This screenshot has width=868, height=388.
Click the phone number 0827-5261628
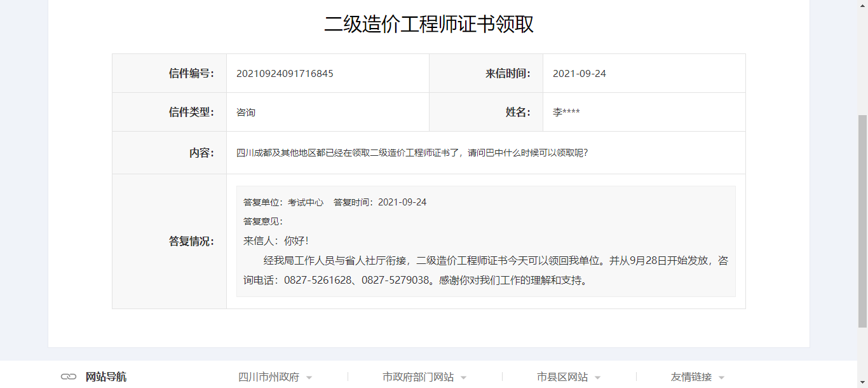pyautogui.click(x=318, y=281)
